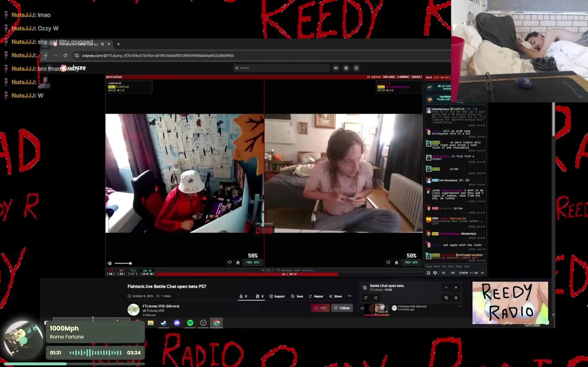This screenshot has height=367, width=588.
Task: Click the Odysee logo
Action: pyautogui.click(x=73, y=68)
